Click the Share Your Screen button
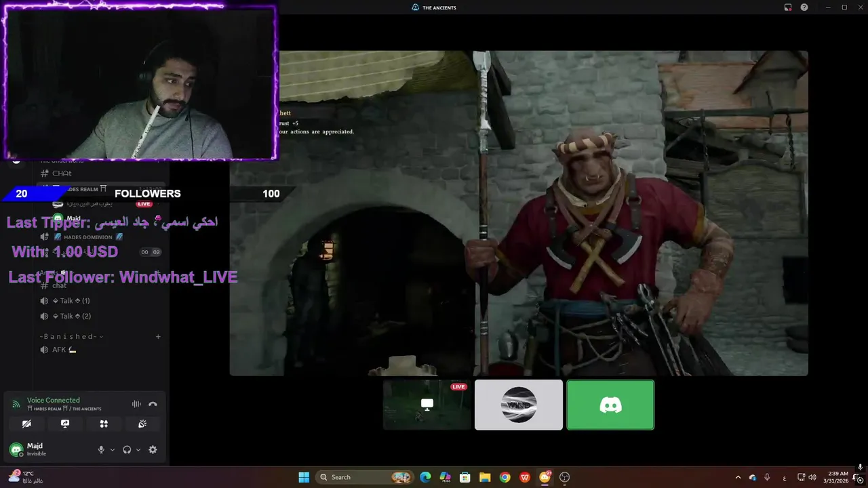 pos(65,424)
